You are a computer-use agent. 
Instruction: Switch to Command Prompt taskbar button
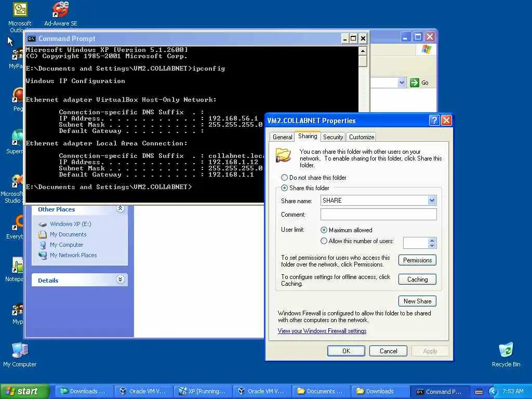point(440,392)
